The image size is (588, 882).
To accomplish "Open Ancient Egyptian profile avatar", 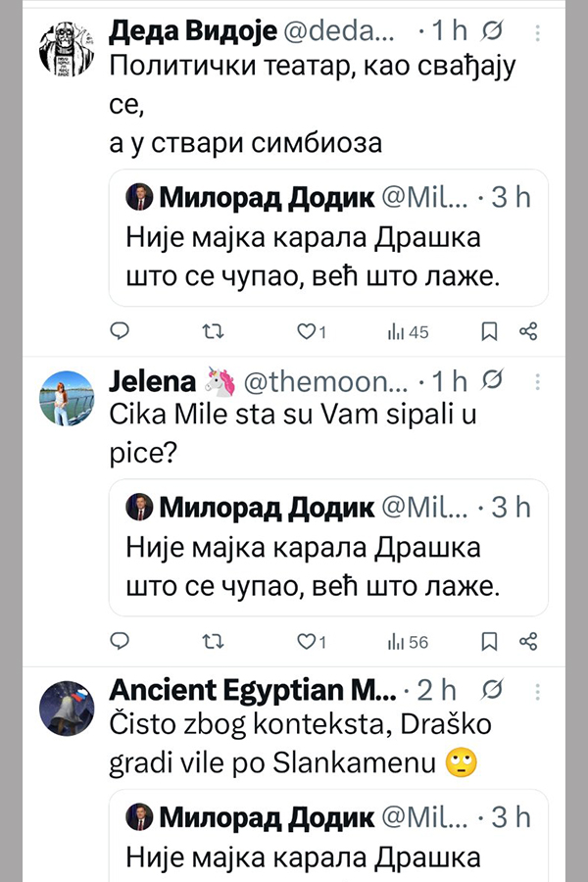I will tap(66, 707).
